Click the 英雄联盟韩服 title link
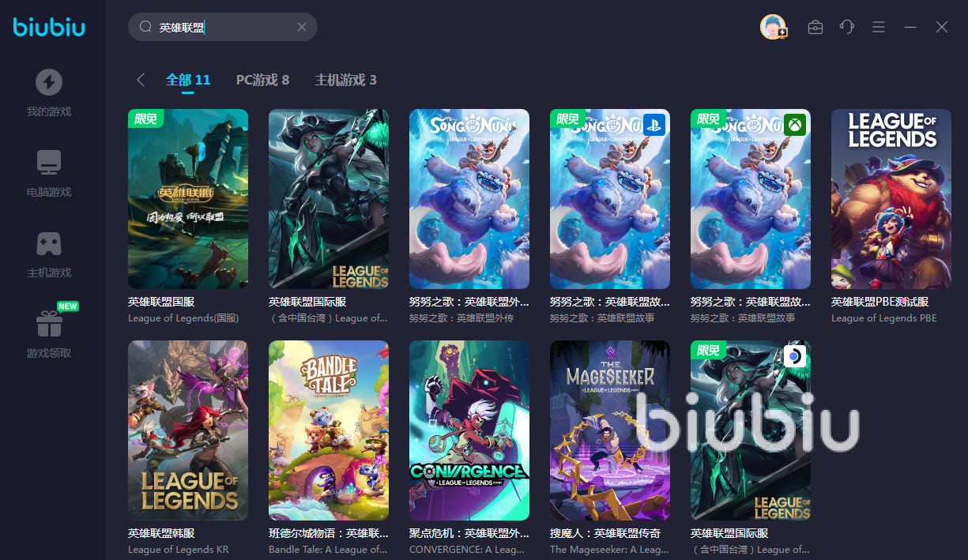 coord(161,533)
